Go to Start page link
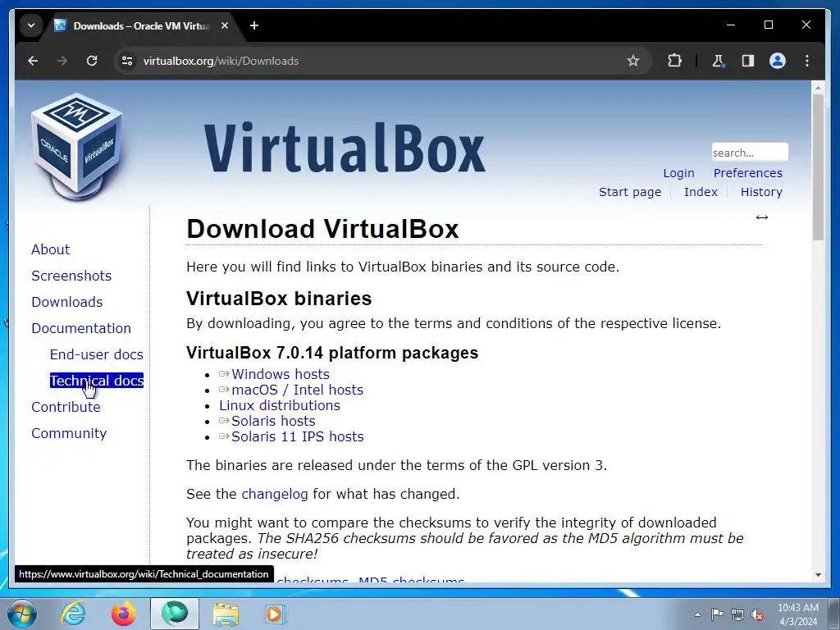Viewport: 840px width, 630px height. (630, 192)
